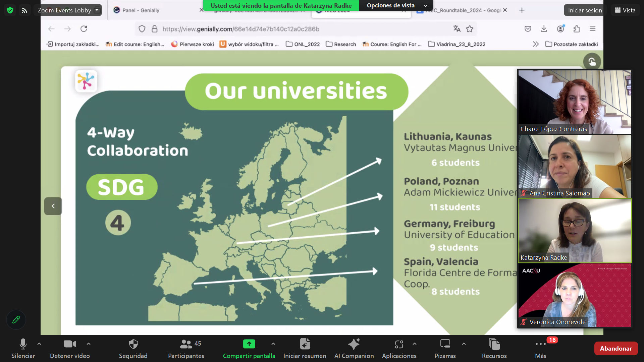Go forward in shared browser
The width and height of the screenshot is (644, 362).
tap(67, 29)
